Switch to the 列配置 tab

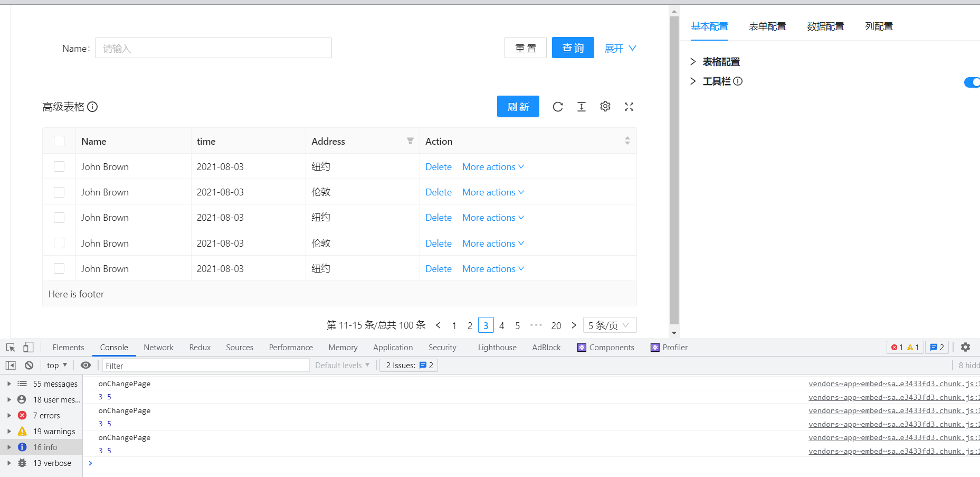click(878, 26)
